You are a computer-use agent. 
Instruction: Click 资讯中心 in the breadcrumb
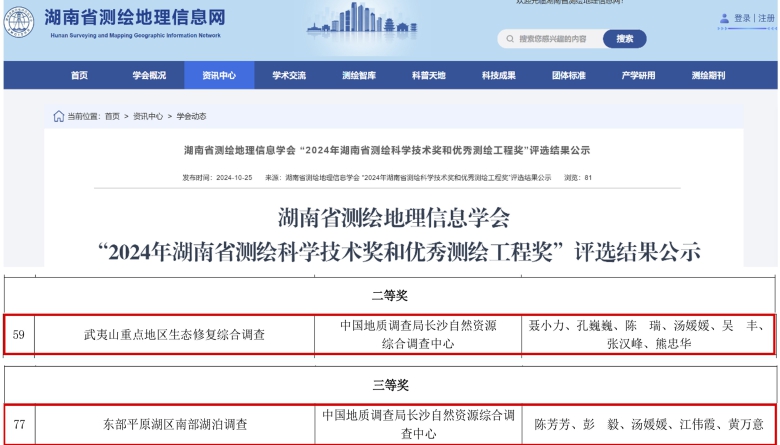[148, 116]
